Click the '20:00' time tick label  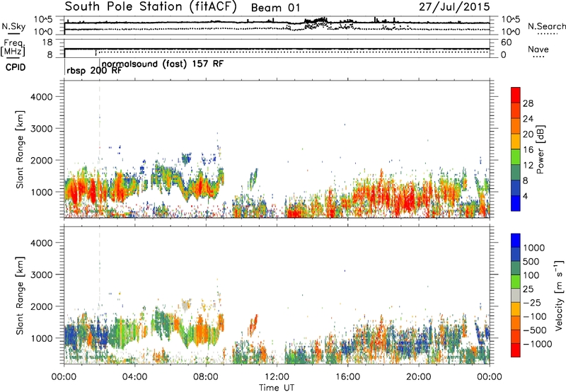[x=418, y=377]
